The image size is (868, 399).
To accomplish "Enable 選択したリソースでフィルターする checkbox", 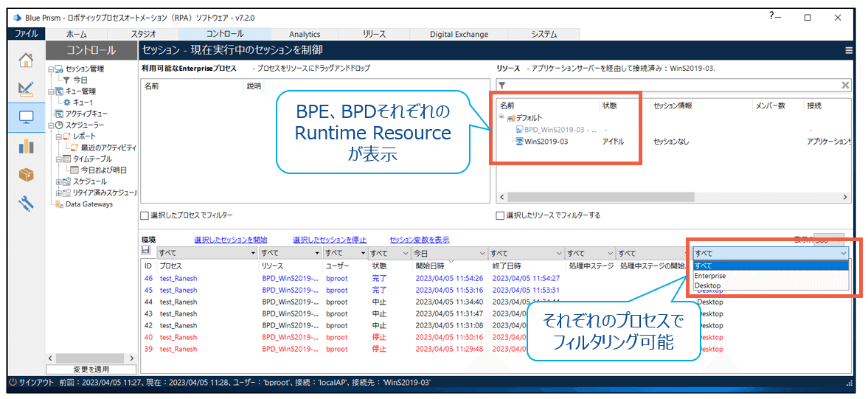I will tap(500, 215).
